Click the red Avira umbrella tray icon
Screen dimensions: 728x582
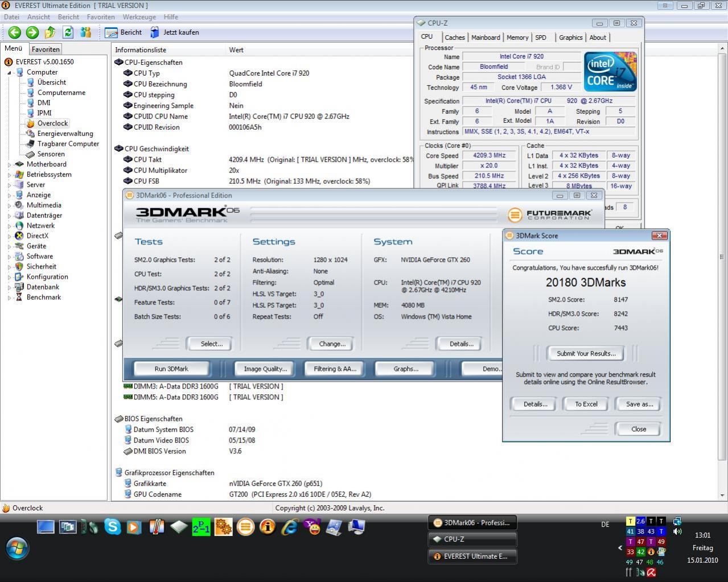[651, 572]
